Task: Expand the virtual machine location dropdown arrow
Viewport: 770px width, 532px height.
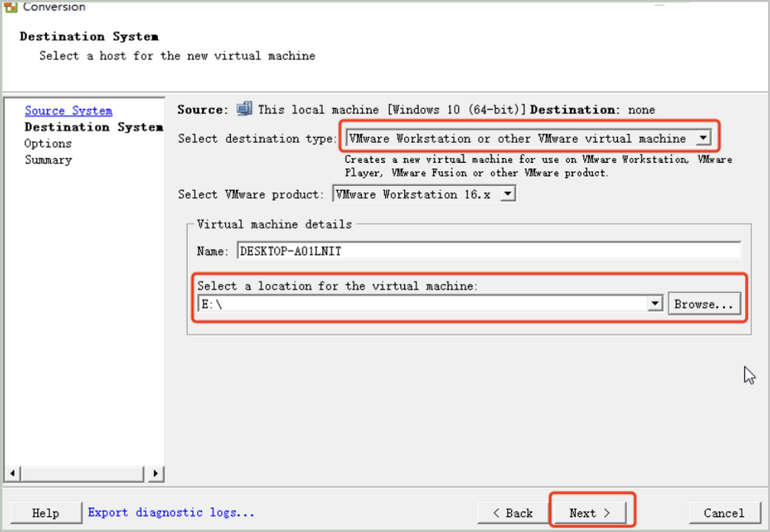Action: 655,304
